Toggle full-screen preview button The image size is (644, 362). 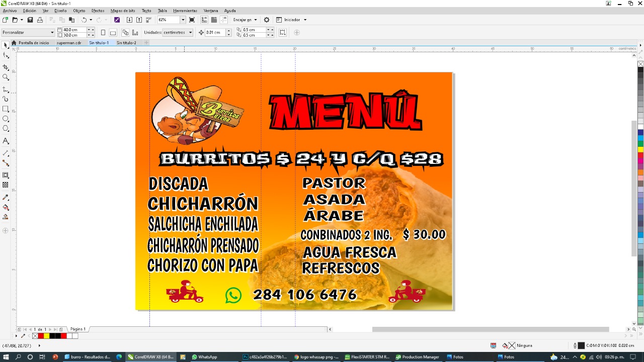click(x=192, y=20)
